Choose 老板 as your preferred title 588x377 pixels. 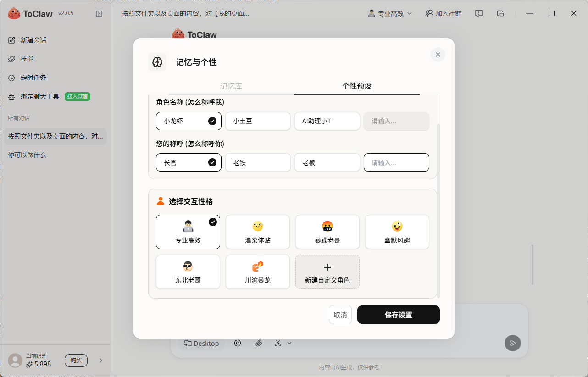point(327,162)
